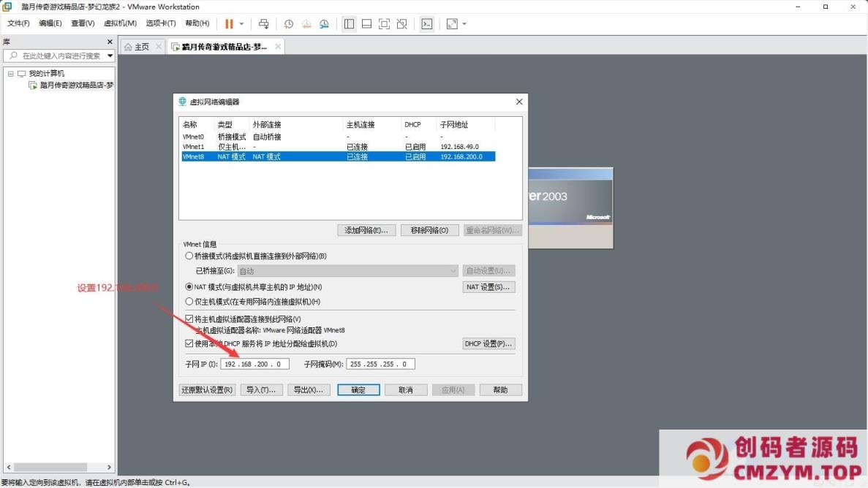Click the Show thumbnail bar toolbar icon
The image size is (868, 488).
point(366,23)
